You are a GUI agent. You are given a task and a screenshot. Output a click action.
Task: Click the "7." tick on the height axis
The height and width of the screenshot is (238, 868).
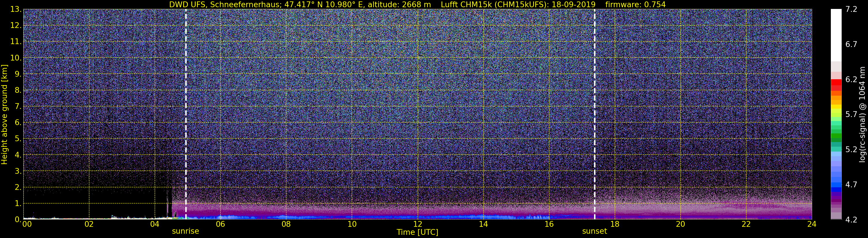pos(18,107)
